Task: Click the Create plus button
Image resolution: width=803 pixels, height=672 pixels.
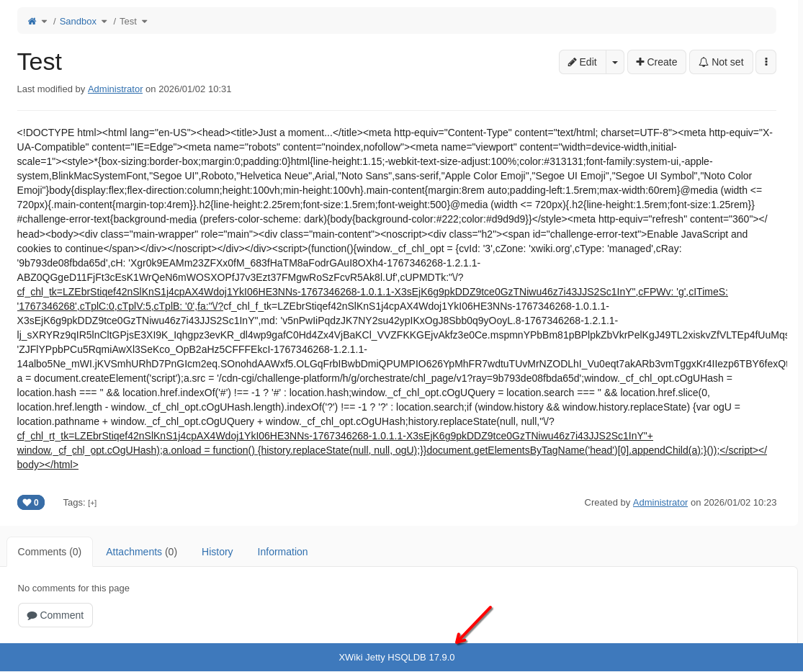Action: (656, 62)
